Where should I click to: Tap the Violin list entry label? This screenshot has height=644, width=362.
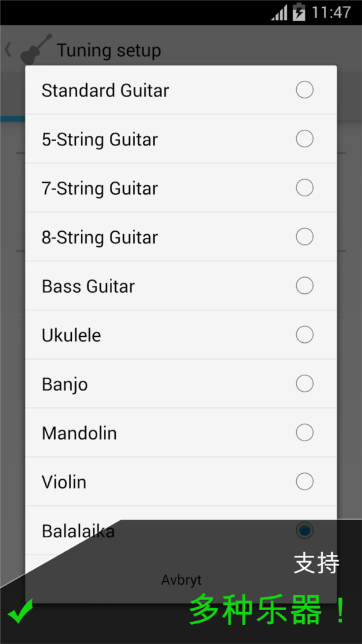[x=64, y=482]
